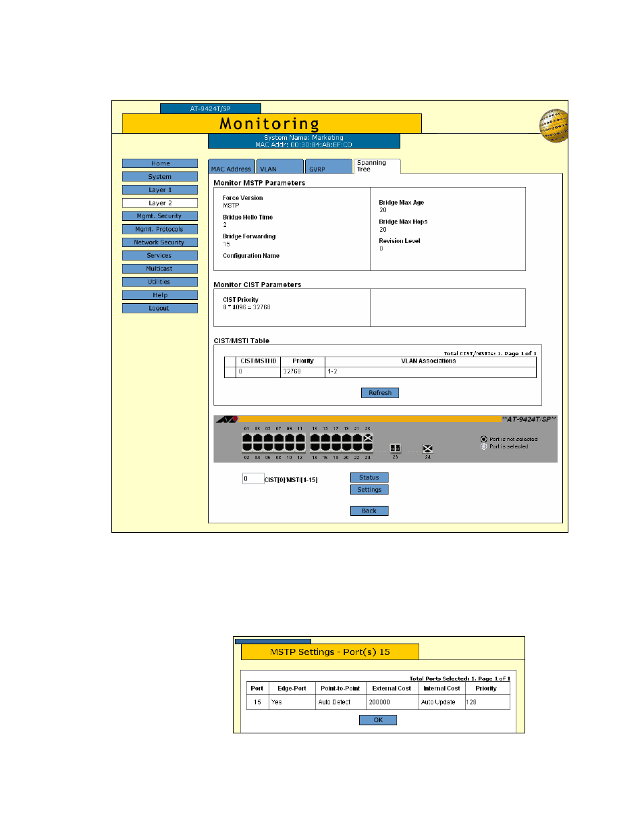
Task: Click the Allied Telesis logo on switch panel
Action: click(227, 419)
